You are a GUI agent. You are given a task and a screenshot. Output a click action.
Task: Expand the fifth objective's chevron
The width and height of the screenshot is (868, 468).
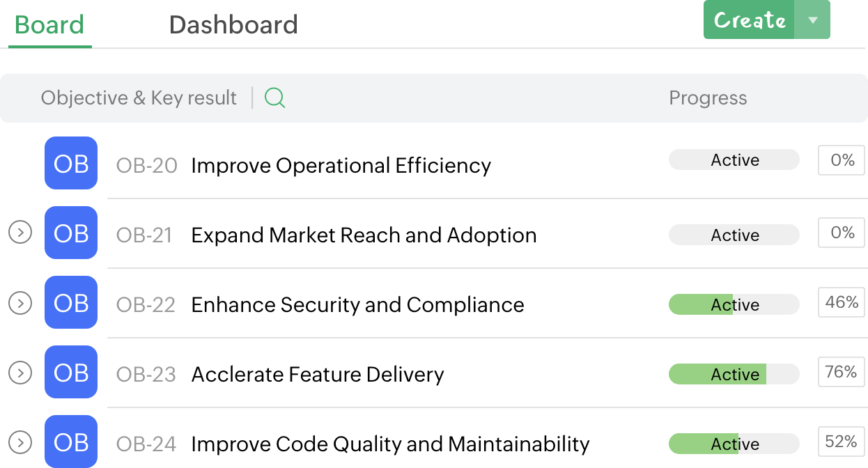(x=20, y=442)
